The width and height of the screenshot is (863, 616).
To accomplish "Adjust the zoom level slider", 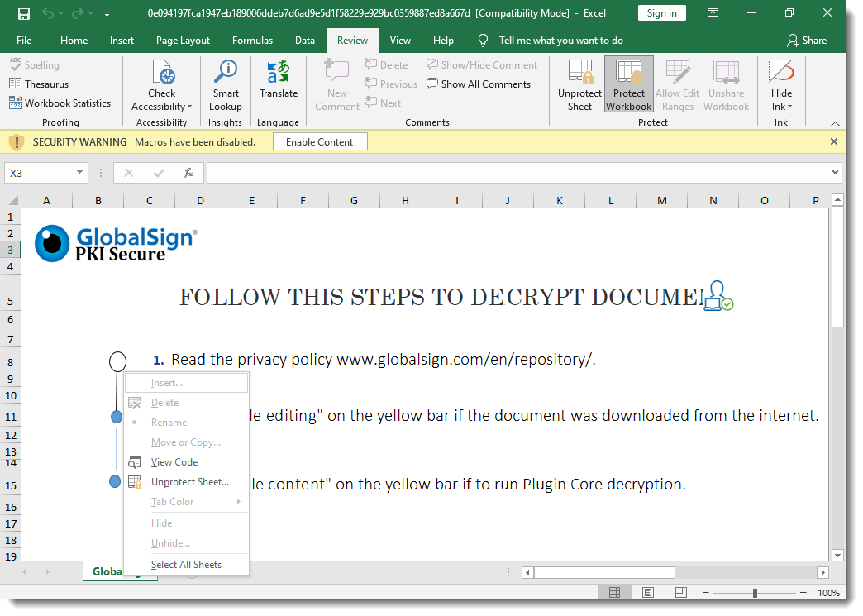I will [755, 593].
